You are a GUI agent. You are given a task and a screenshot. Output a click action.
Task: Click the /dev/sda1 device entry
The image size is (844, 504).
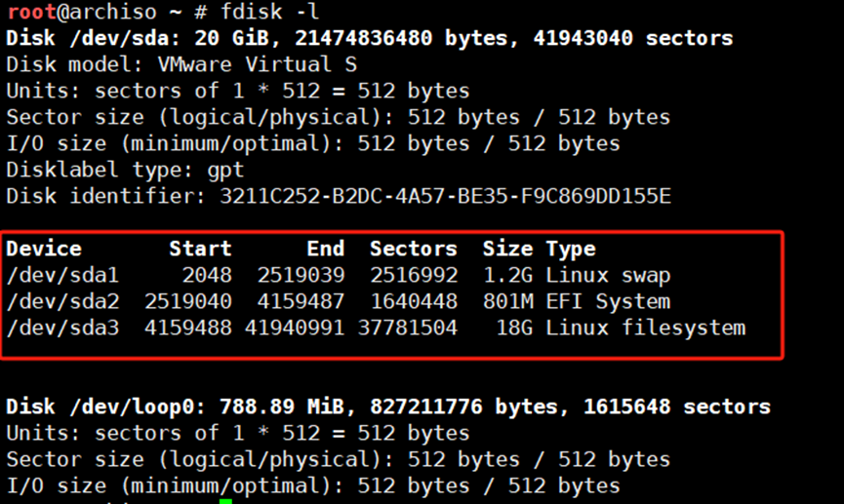(61, 276)
